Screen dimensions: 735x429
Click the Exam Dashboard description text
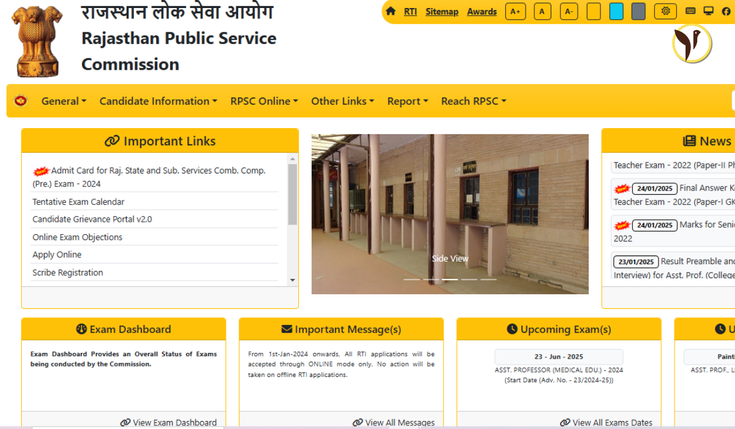tap(124, 359)
